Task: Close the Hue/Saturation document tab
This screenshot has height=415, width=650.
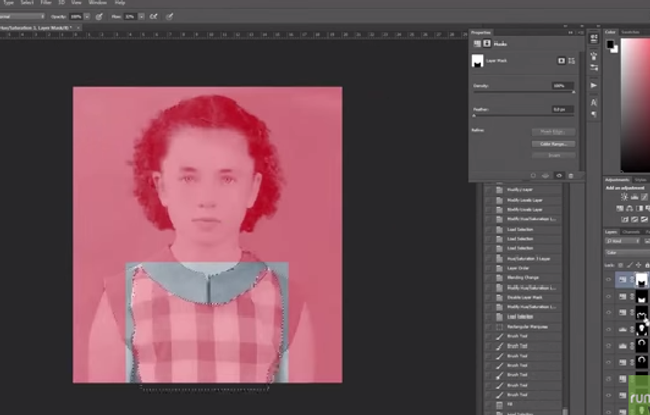Action: pos(78,28)
